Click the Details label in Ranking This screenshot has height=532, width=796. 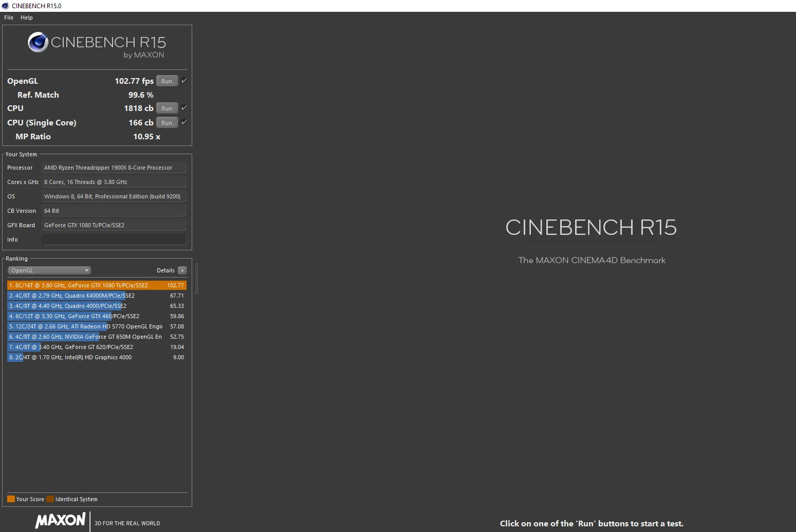(165, 270)
